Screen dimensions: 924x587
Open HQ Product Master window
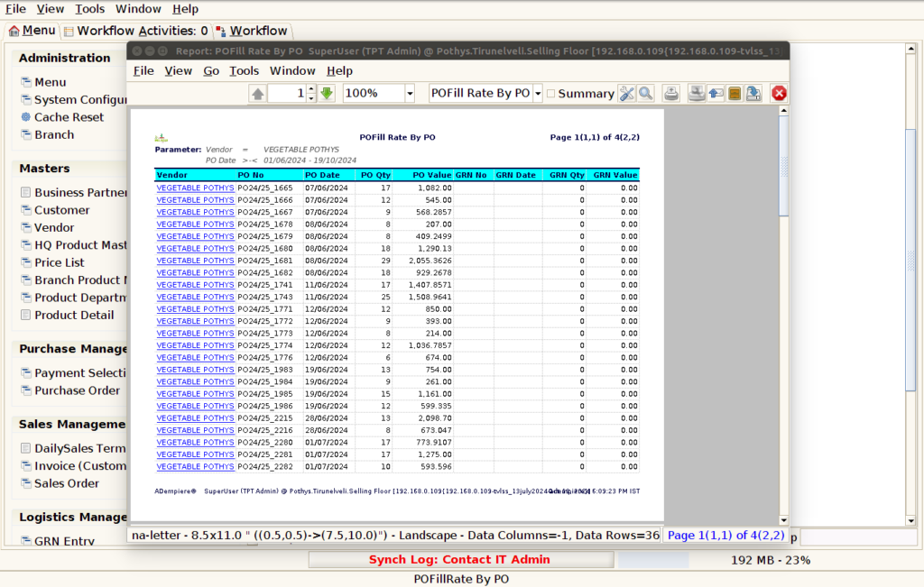tap(74, 245)
